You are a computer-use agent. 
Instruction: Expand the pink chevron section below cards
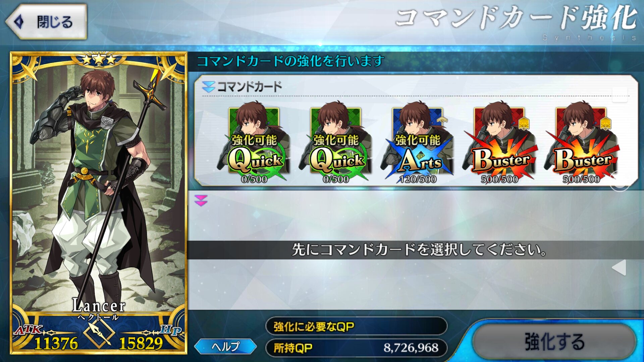(201, 200)
